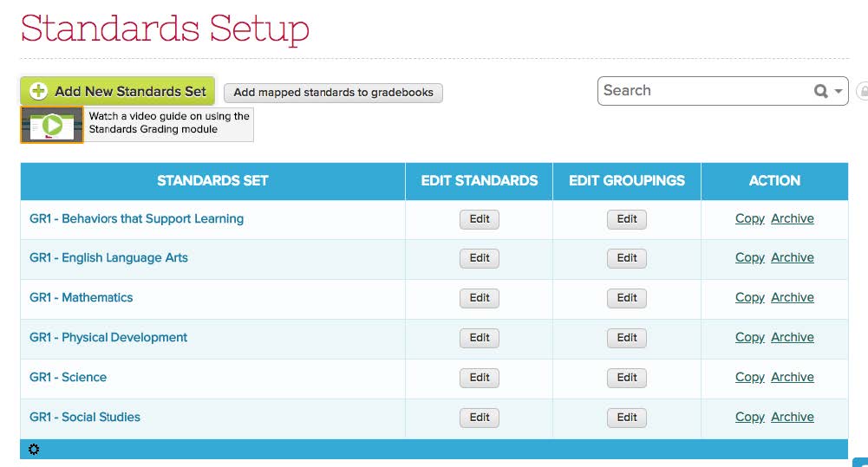Copy the GR1 - Mathematics set
868x467 pixels.
(x=749, y=298)
